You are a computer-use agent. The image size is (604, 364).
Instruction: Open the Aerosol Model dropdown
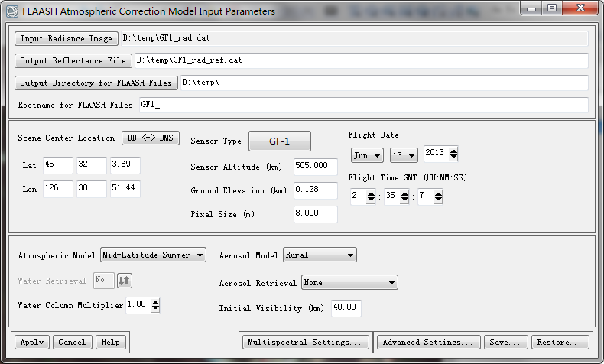point(320,255)
